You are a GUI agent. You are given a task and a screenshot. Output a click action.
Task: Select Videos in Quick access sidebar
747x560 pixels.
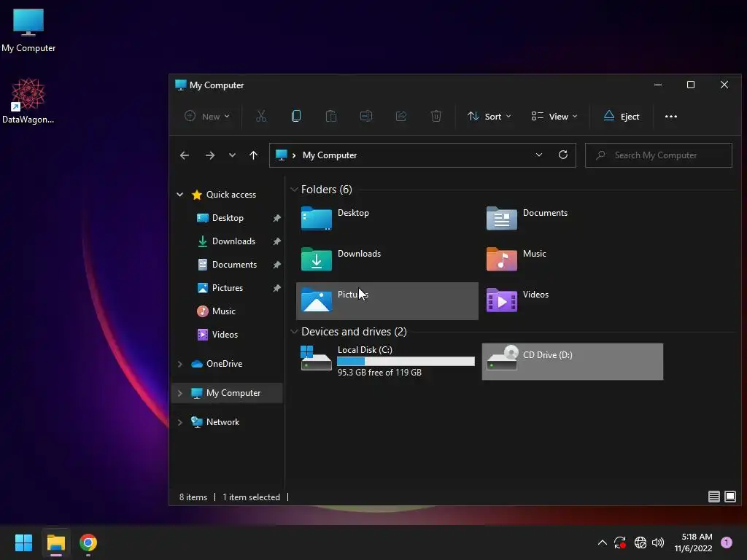(225, 334)
